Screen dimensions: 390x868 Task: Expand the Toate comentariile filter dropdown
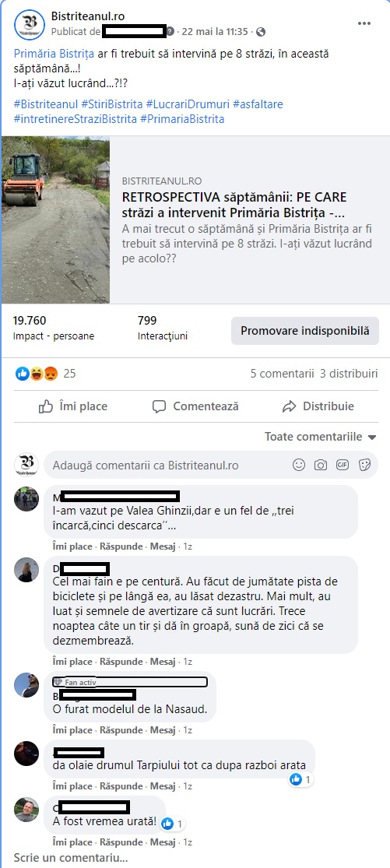click(x=321, y=437)
